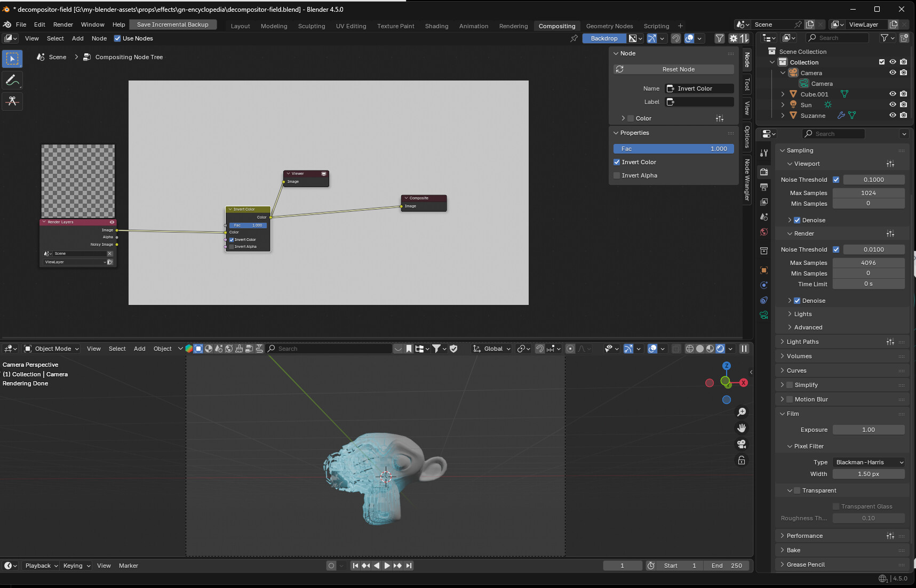The width and height of the screenshot is (916, 588).
Task: Select rendered viewport shading icon
Action: point(720,349)
